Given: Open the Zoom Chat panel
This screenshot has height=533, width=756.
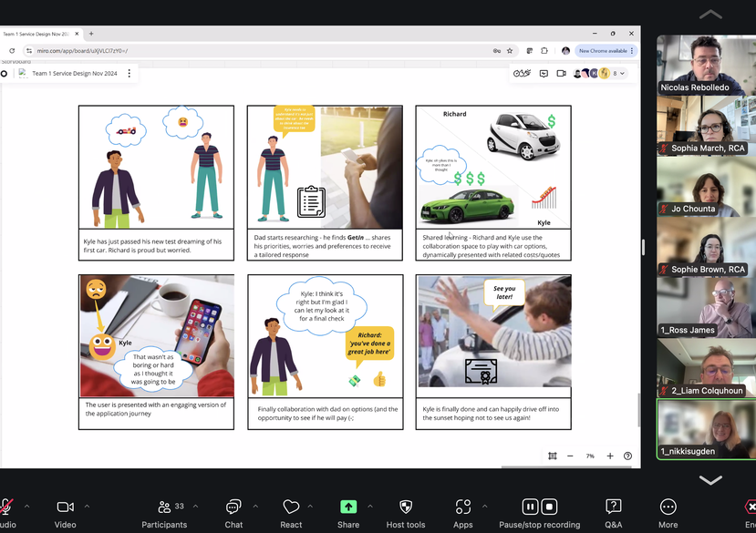Looking at the screenshot, I should coord(233,507).
